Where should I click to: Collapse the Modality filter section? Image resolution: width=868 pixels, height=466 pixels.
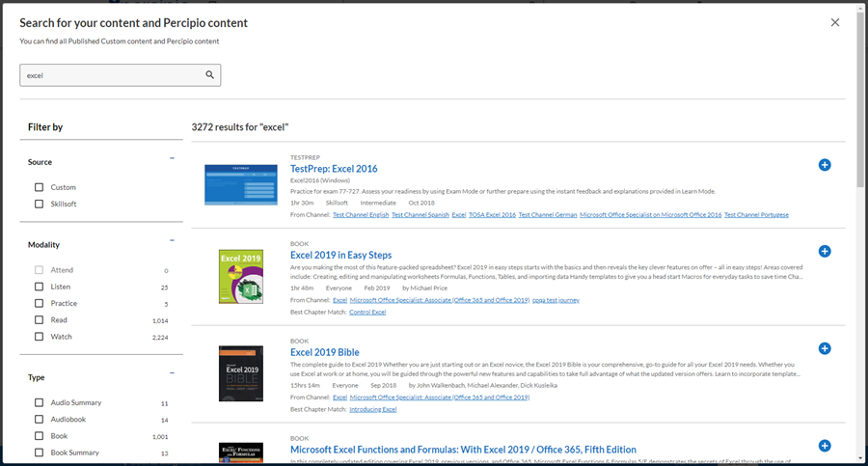tap(173, 240)
